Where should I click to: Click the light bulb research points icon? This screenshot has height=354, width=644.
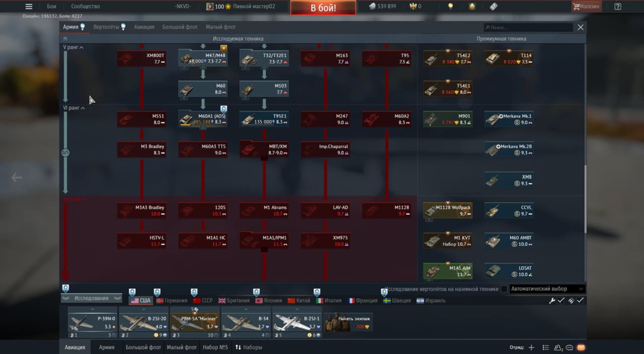pyautogui.click(x=451, y=7)
